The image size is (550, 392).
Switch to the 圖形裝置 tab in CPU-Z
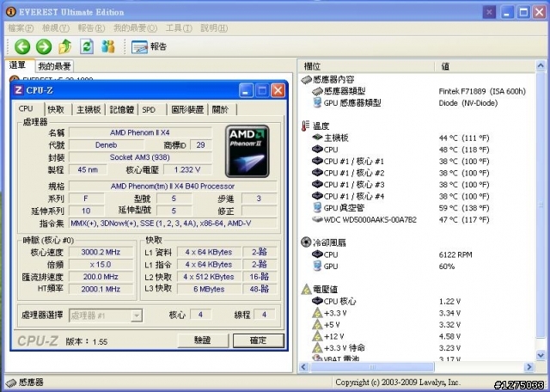187,109
